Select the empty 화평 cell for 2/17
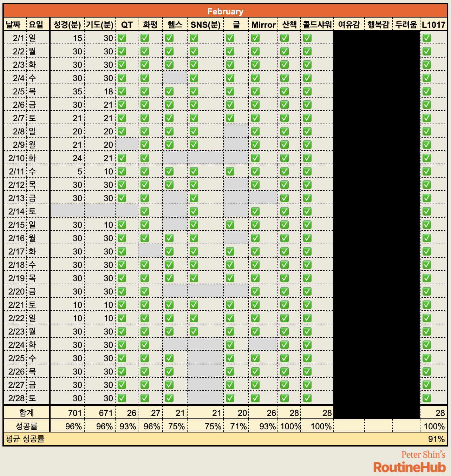The height and width of the screenshot is (476, 451). pyautogui.click(x=150, y=251)
